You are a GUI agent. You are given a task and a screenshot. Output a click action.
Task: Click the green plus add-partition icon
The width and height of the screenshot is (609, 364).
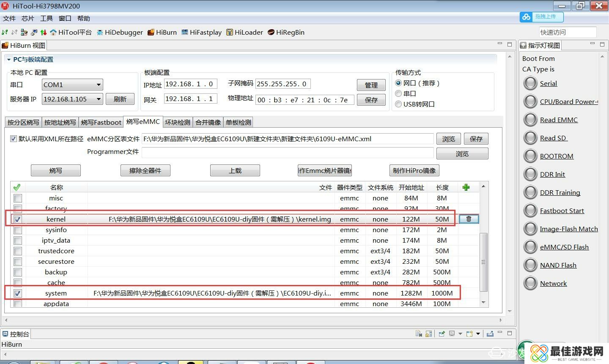pyautogui.click(x=466, y=187)
